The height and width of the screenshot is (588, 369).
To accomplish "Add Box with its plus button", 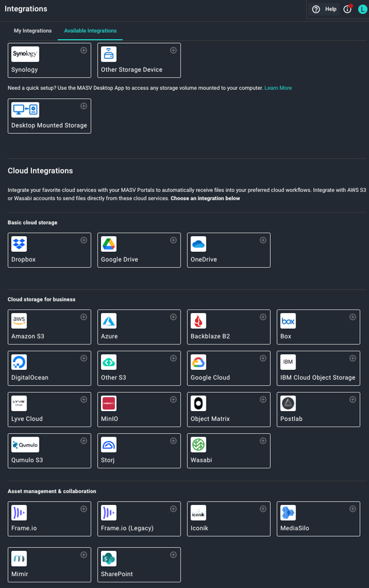I will point(353,317).
